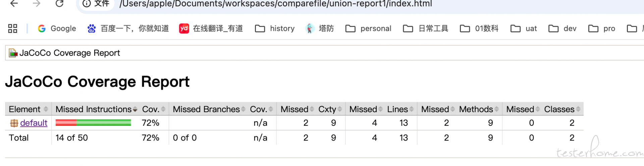Open the apps grid icon

(x=13, y=29)
